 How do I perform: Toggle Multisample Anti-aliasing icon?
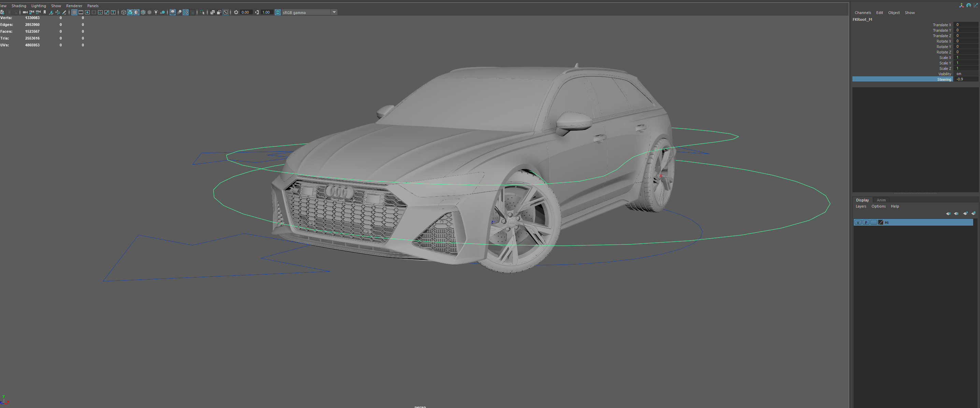coord(186,13)
